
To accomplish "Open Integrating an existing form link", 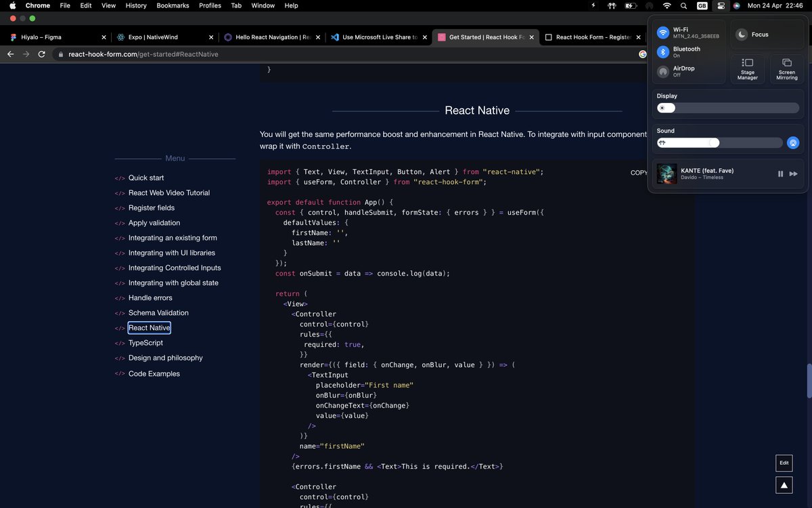I will [173, 238].
